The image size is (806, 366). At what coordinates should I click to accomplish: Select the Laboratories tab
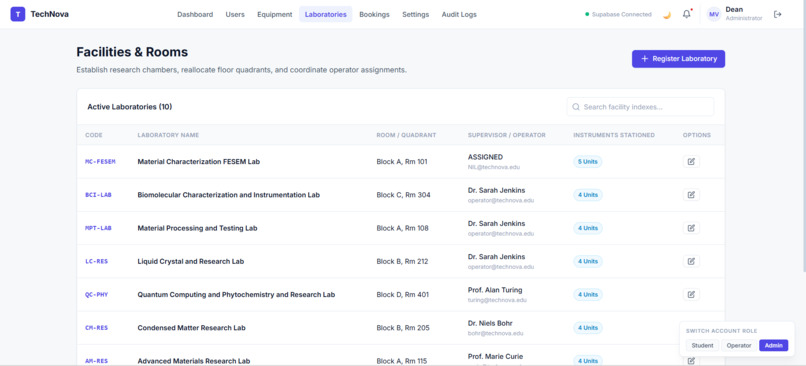(325, 14)
